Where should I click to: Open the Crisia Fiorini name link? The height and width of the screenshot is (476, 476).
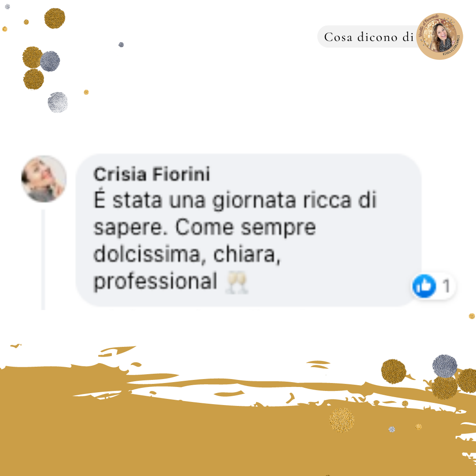click(152, 174)
